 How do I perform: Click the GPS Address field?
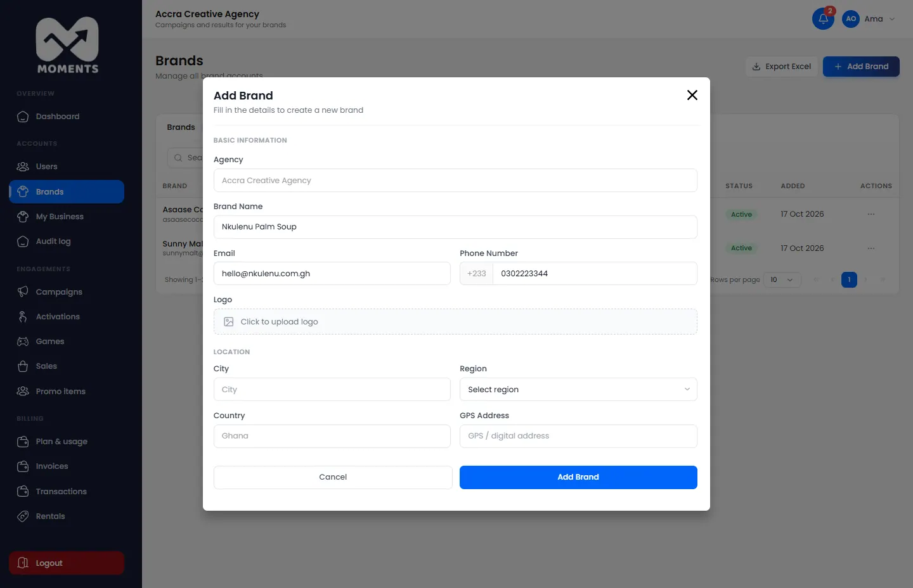[x=578, y=436]
